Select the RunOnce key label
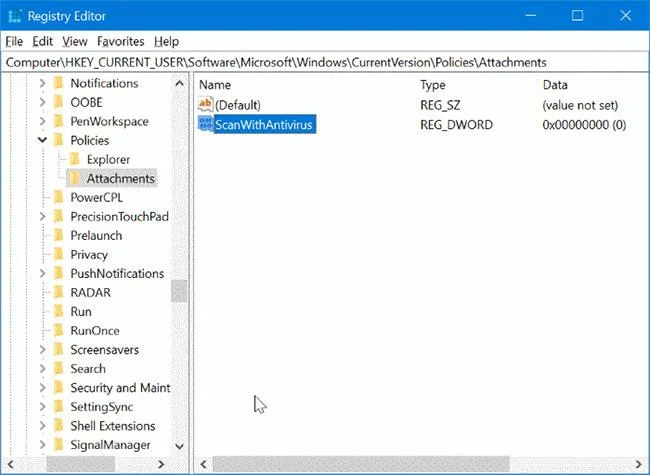 click(95, 331)
